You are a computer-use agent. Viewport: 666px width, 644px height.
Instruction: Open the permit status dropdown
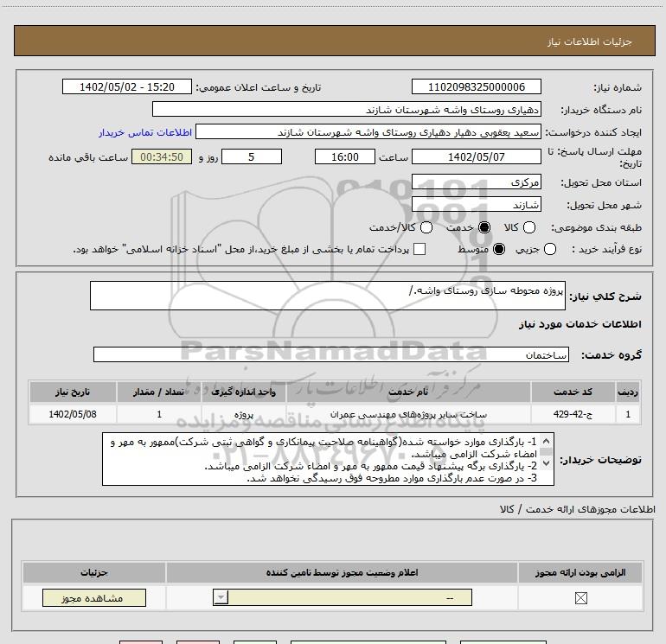coord(343,597)
